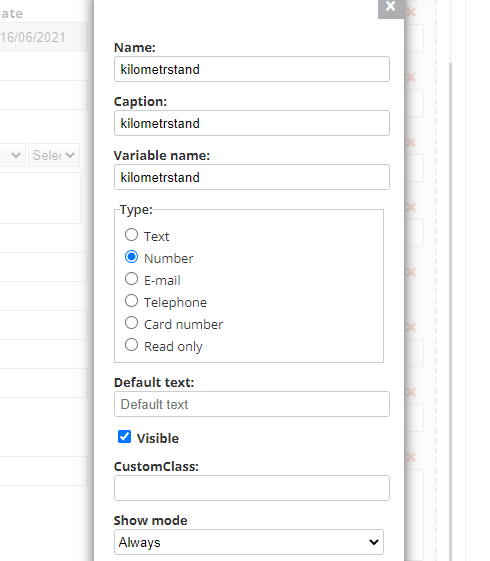Edit the Variable name field
This screenshot has width=490, height=561.
click(252, 177)
